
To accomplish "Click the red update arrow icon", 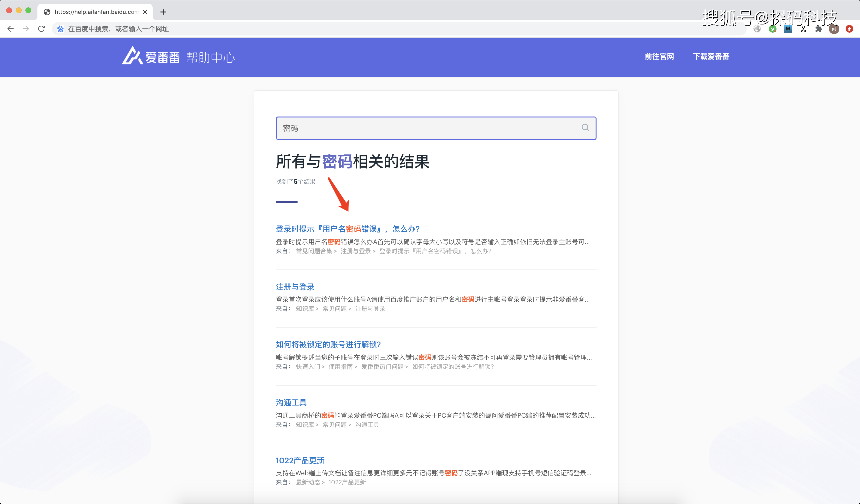I will pos(849,29).
